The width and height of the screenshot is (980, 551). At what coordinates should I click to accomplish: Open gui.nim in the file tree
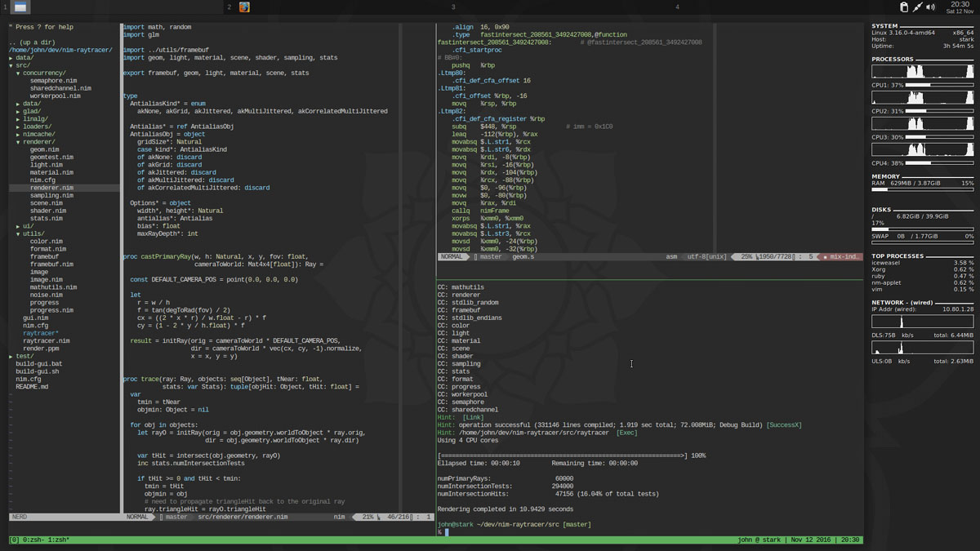pos(35,318)
